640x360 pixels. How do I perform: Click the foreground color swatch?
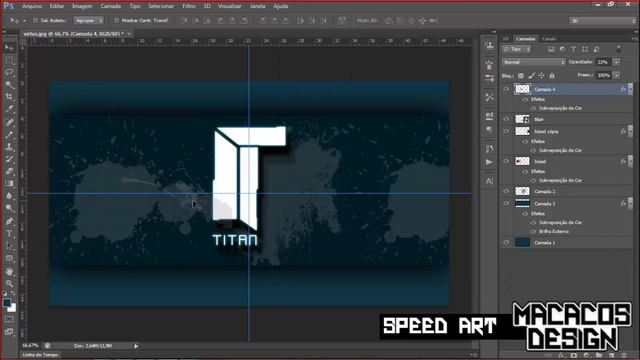click(7, 302)
